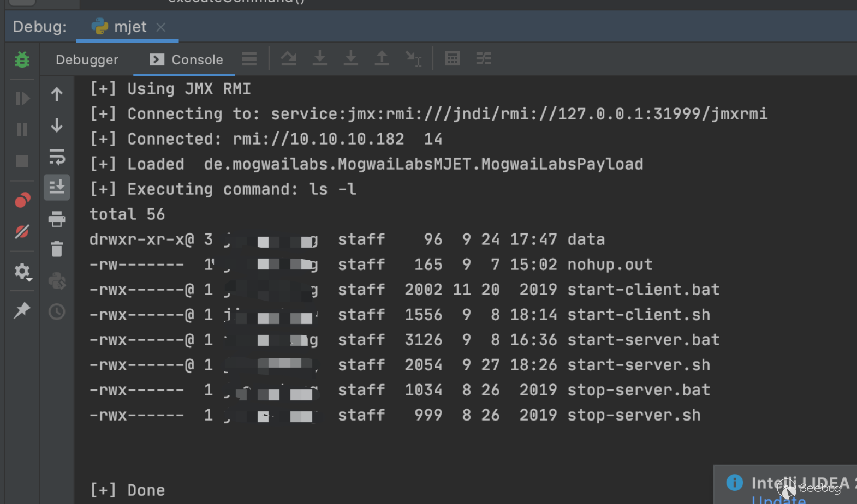Switch to the Debugger tab
Image resolution: width=857 pixels, height=504 pixels.
(87, 59)
